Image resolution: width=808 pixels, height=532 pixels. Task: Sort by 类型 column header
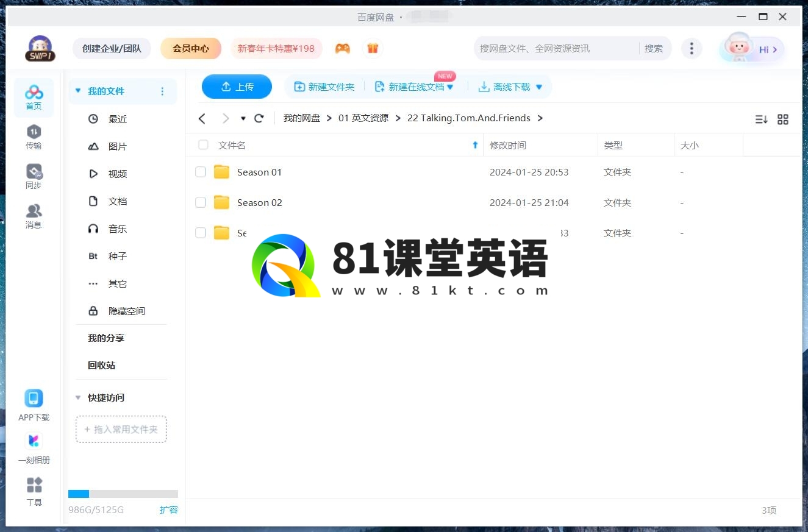coord(613,145)
